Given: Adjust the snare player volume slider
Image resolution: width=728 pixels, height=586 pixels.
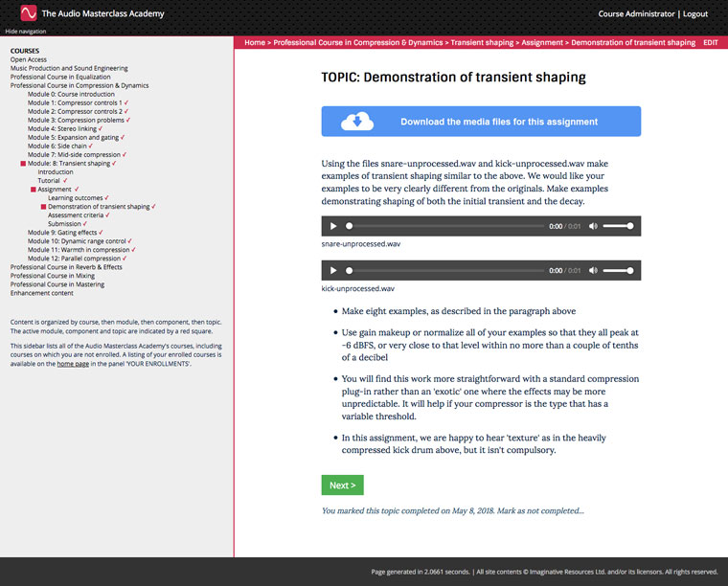Looking at the screenshot, I should click(618, 226).
